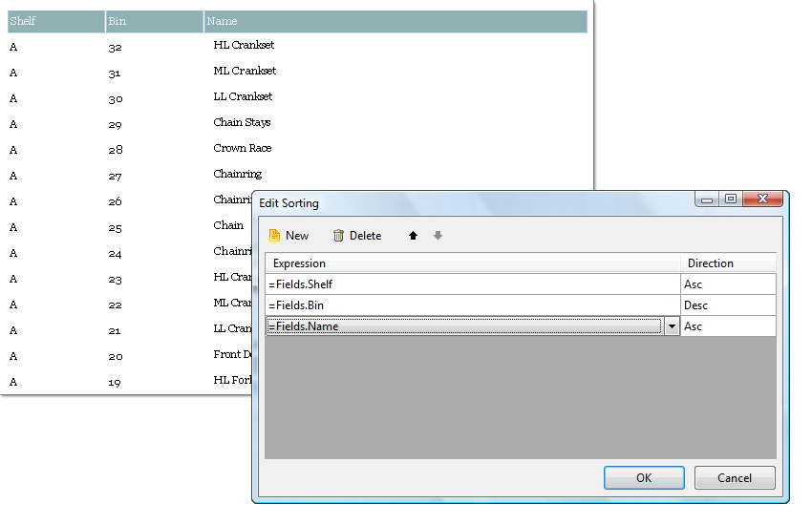Click the Asc direction for Fields.Name
812x525 pixels.
pos(728,326)
